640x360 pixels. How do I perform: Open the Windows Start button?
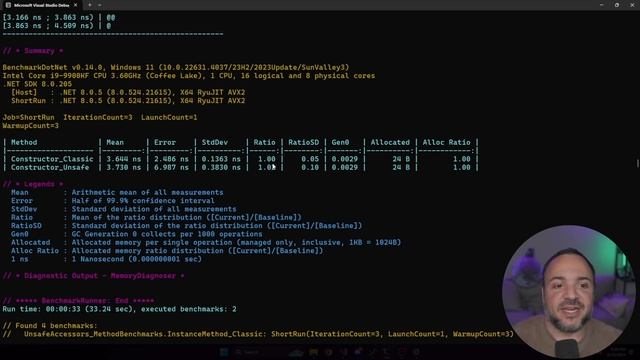[224, 352]
